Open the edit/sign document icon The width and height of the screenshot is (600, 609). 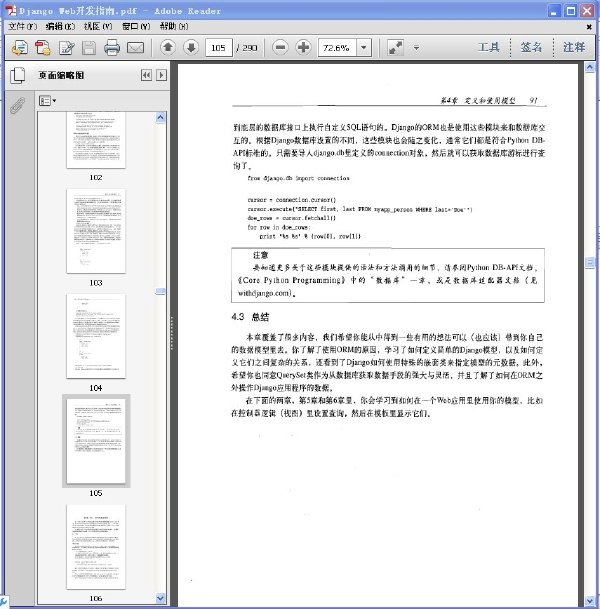[x=66, y=48]
